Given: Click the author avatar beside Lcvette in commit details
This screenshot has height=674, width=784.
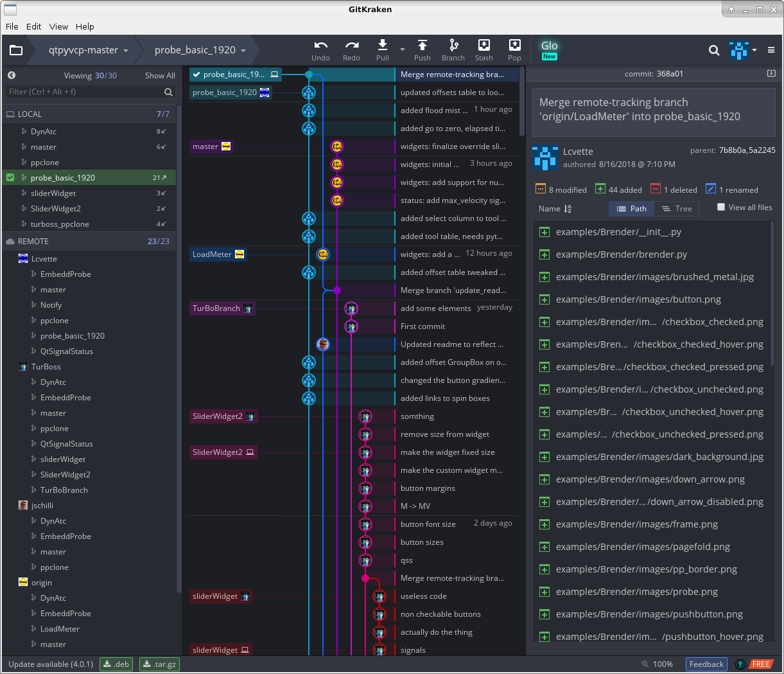Looking at the screenshot, I should coord(544,157).
